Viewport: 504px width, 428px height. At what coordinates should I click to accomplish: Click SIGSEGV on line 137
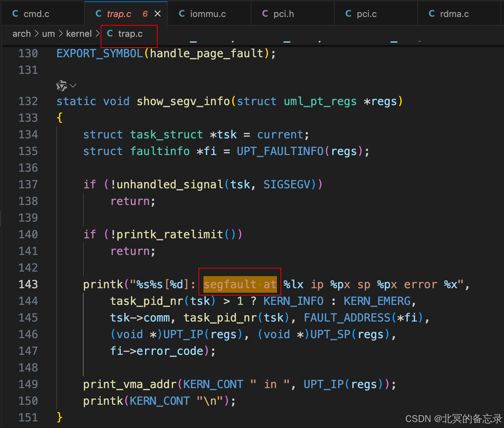[287, 185]
